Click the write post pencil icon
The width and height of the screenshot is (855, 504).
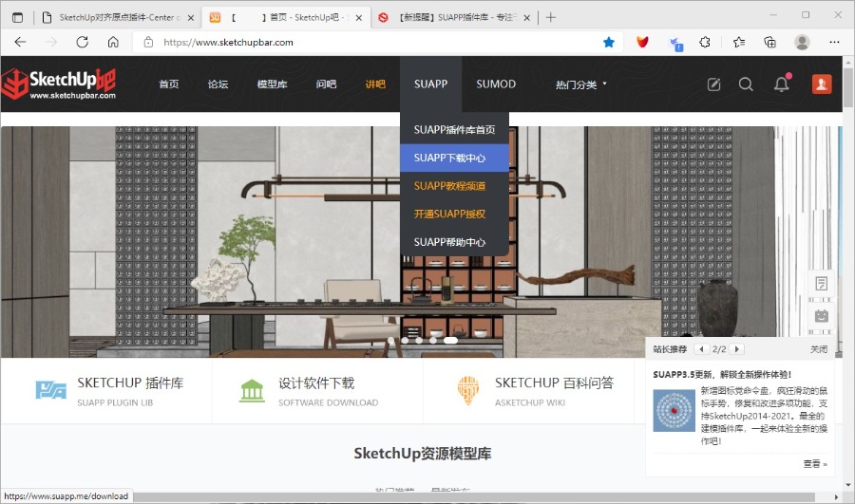(713, 84)
